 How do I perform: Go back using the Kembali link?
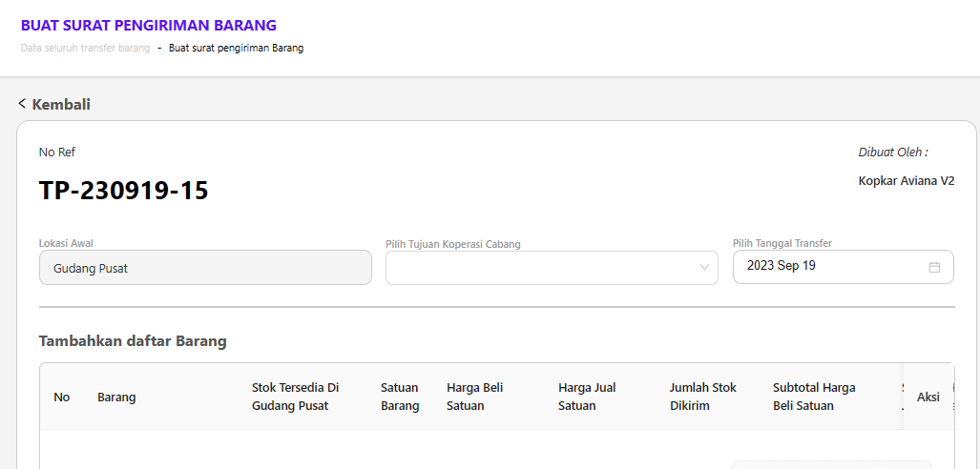tap(61, 105)
